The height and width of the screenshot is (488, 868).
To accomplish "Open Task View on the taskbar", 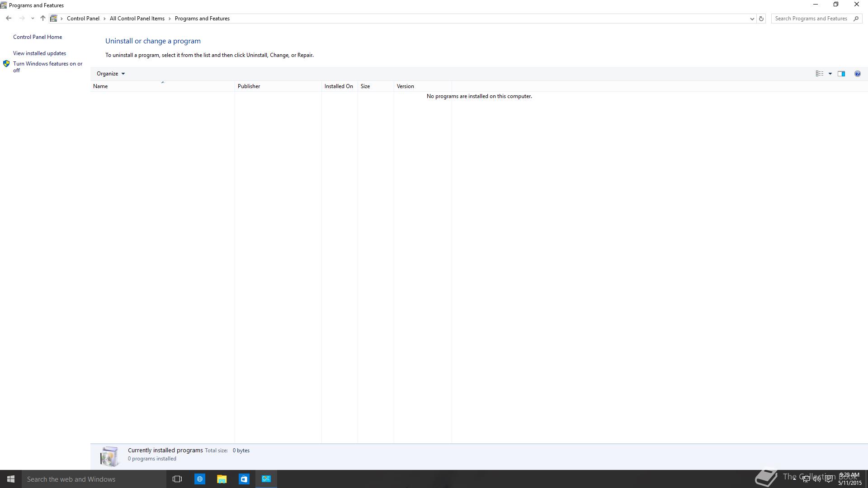I will pos(177,479).
